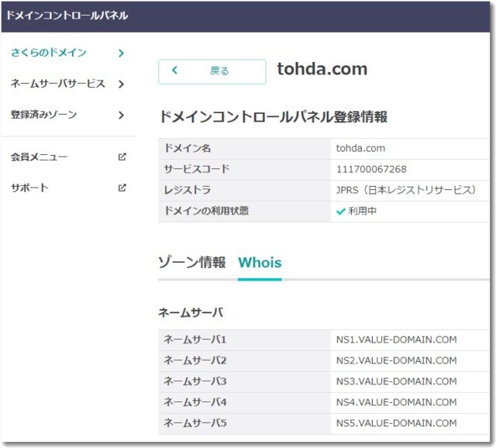Click the 利用中 checkmark icon
496x448 pixels.
[x=341, y=212]
